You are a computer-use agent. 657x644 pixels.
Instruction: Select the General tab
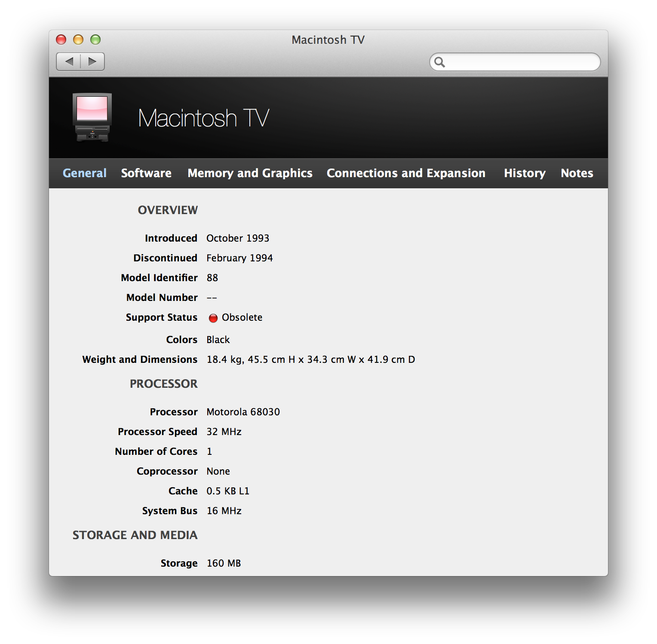[84, 173]
